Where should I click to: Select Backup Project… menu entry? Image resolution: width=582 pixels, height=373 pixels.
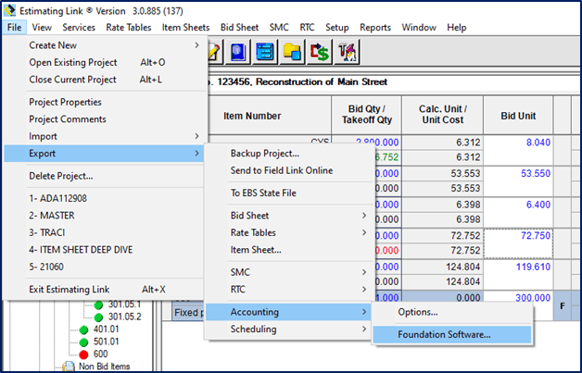[265, 153]
